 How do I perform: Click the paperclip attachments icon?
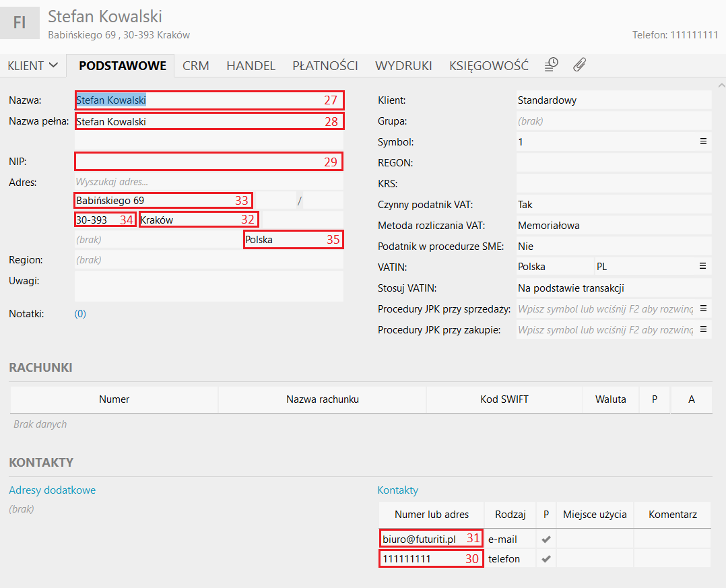point(580,65)
